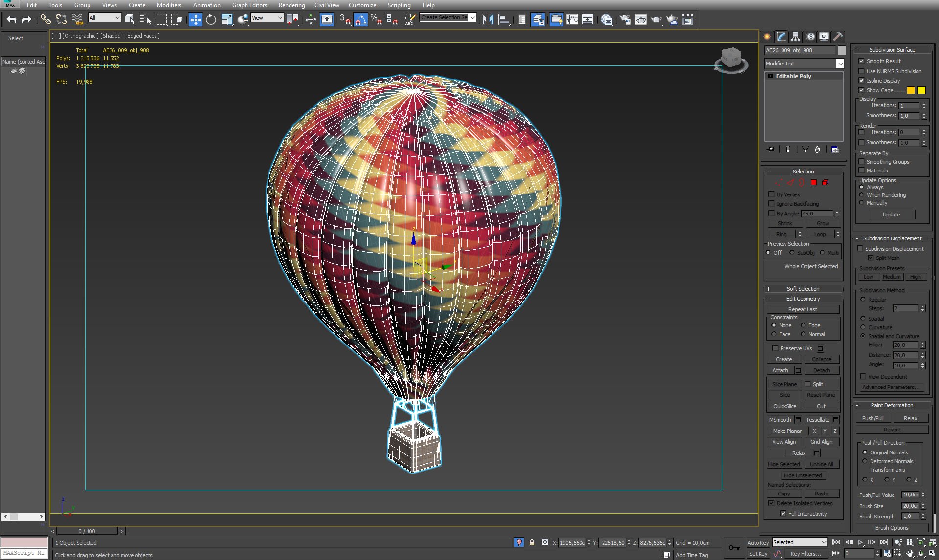Collapse the Paint Deformation rollout
939x560 pixels.
(x=892, y=405)
